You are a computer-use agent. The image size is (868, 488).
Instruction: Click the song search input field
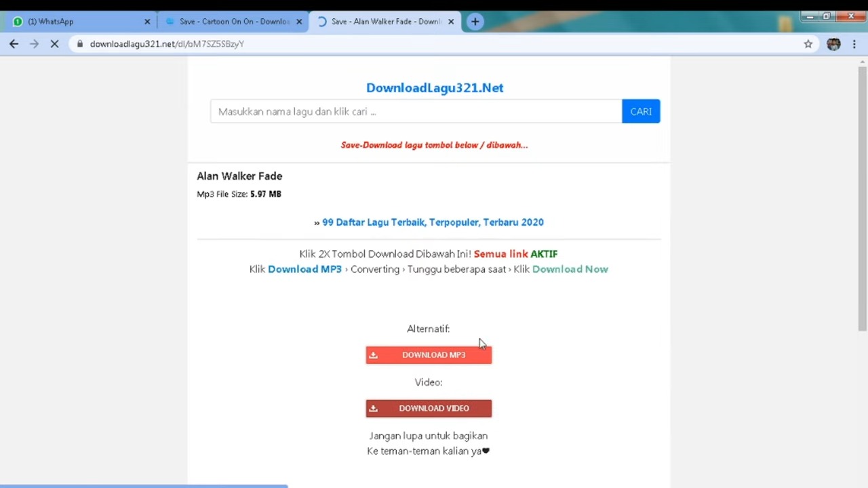click(416, 112)
